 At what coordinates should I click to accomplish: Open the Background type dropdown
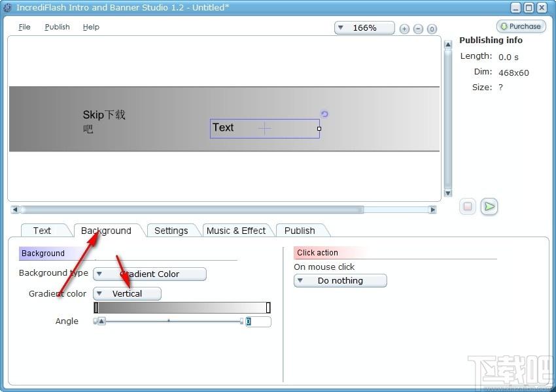150,274
